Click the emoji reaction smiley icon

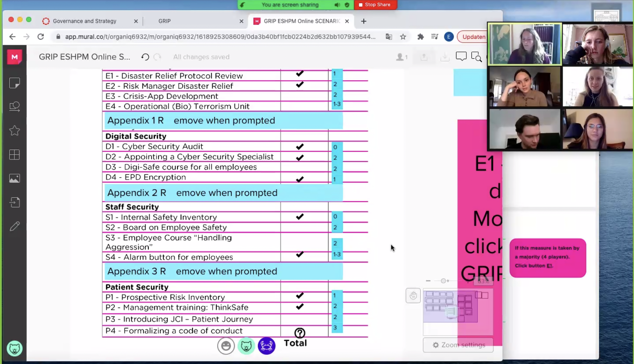click(x=226, y=346)
